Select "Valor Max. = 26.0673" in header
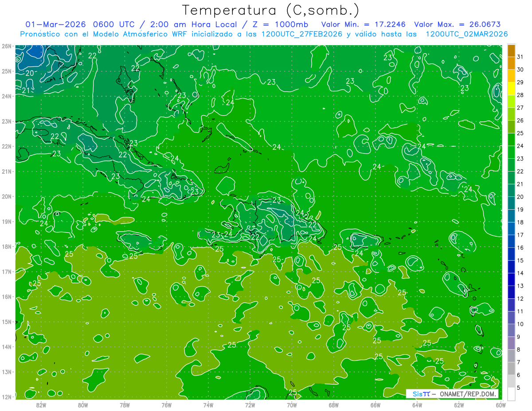 457,24
